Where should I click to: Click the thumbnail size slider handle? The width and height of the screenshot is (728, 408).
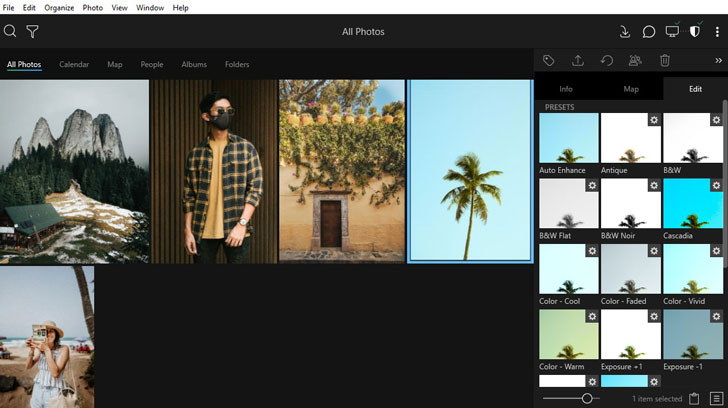point(587,398)
